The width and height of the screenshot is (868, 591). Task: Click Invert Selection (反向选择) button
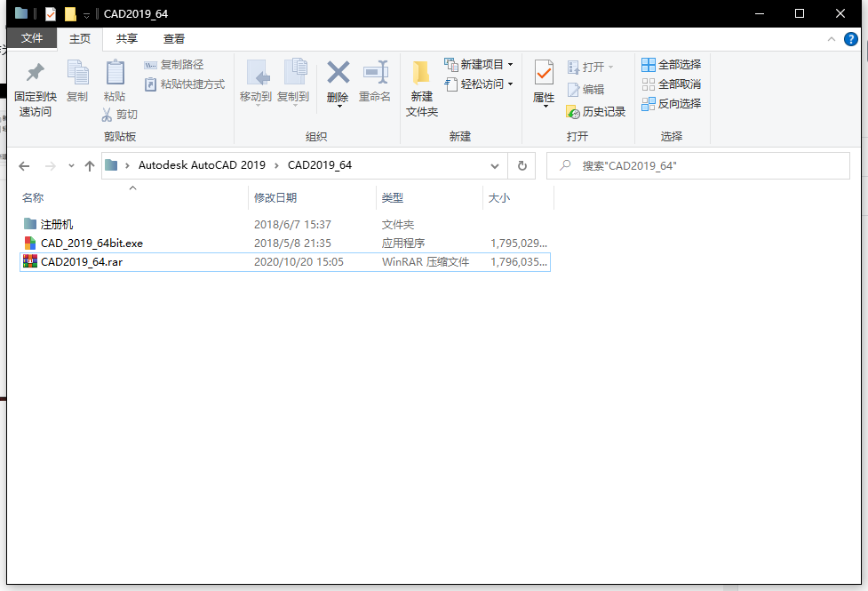pos(672,104)
